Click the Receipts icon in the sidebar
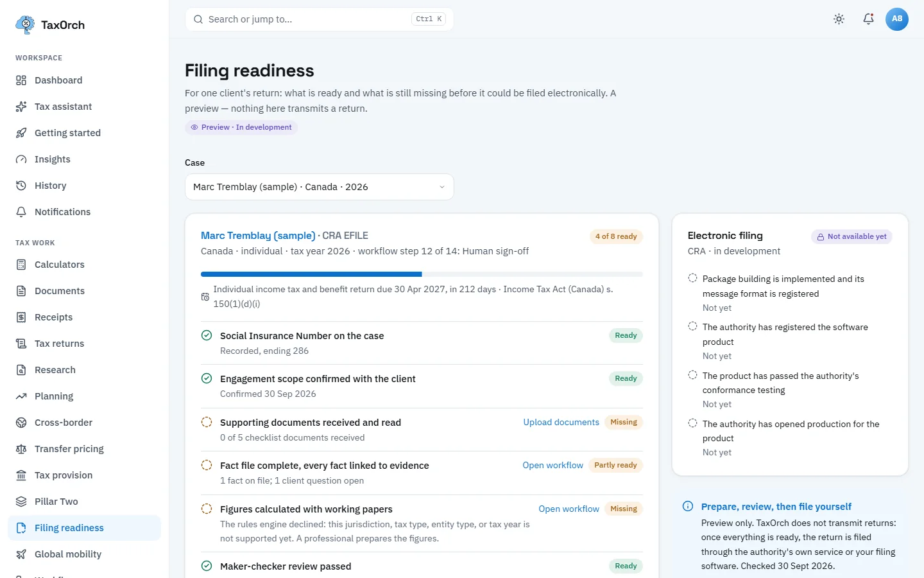The width and height of the screenshot is (924, 578). (x=21, y=317)
